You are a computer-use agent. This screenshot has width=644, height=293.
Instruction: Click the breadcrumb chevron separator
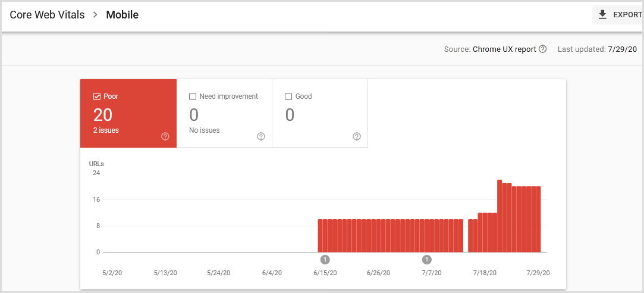click(x=95, y=15)
